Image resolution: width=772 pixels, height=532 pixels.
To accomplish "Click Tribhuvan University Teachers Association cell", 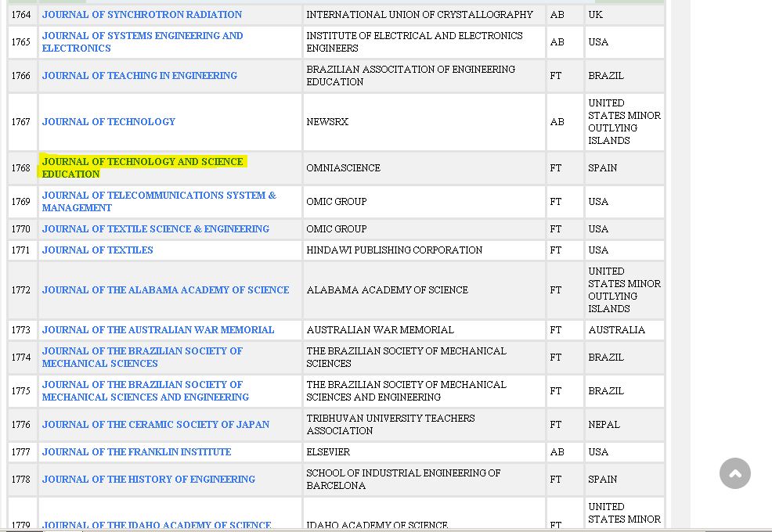I will click(424, 424).
